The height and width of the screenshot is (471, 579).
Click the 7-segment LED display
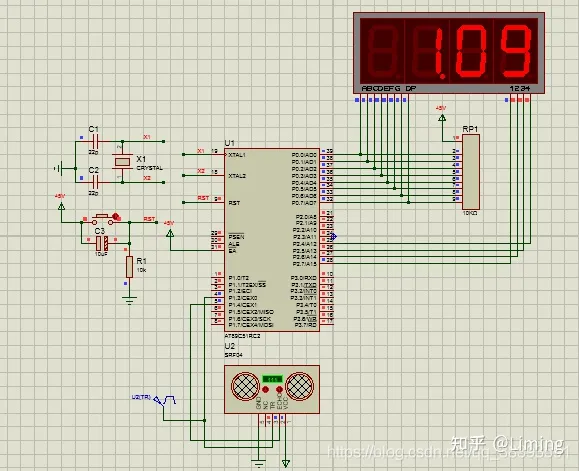[449, 53]
